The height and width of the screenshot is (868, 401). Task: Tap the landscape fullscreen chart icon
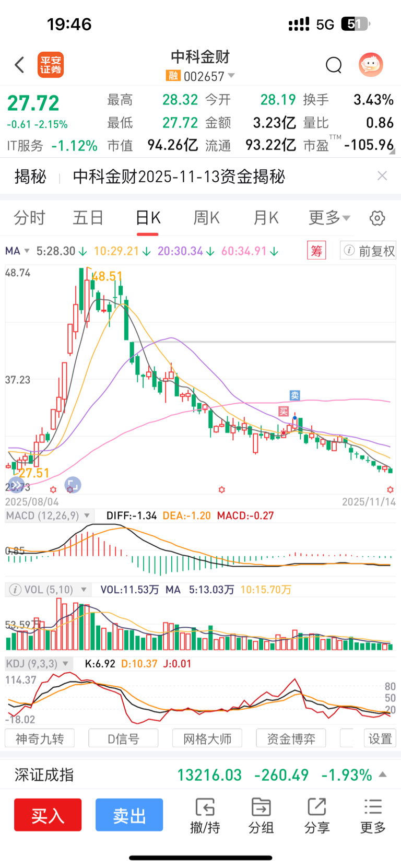coord(73,485)
